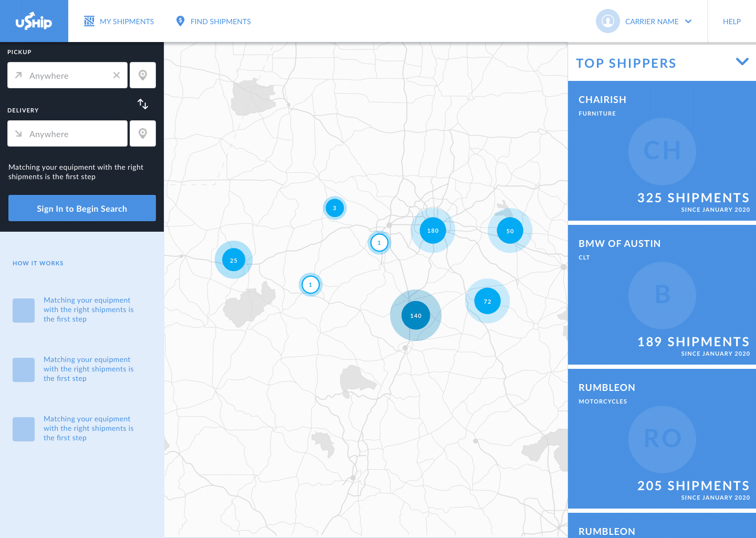This screenshot has width=756, height=538.
Task: Collapse the Top Shippers panel chevron
Action: tap(742, 61)
